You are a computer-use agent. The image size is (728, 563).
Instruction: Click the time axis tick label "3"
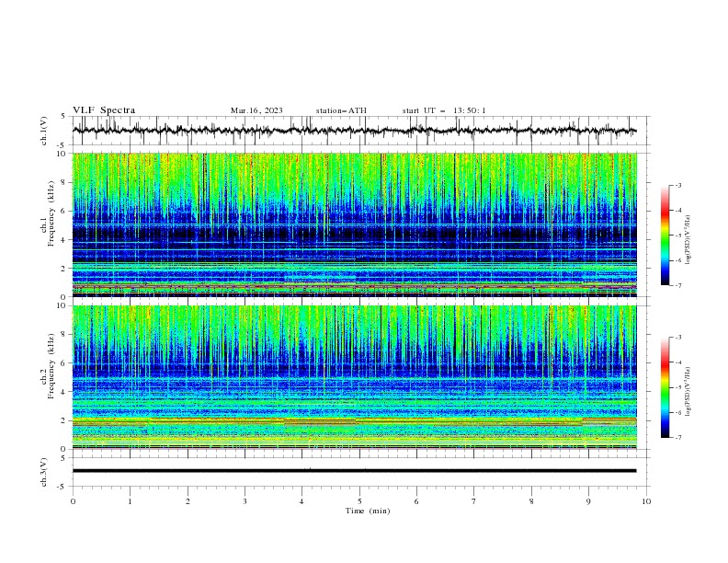click(245, 501)
